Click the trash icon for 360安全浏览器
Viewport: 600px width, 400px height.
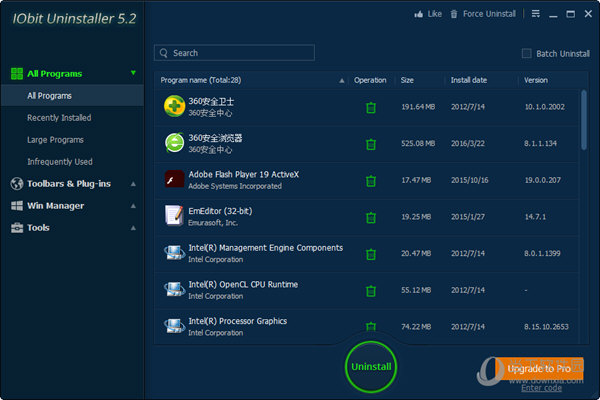371,144
